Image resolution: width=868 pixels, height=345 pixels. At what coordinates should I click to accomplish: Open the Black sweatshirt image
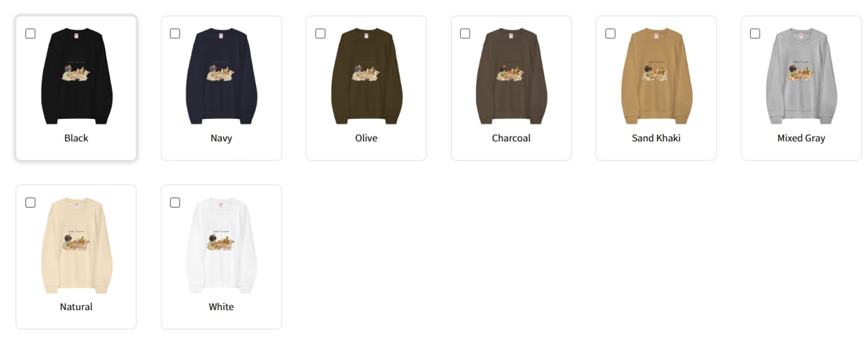pyautogui.click(x=76, y=76)
